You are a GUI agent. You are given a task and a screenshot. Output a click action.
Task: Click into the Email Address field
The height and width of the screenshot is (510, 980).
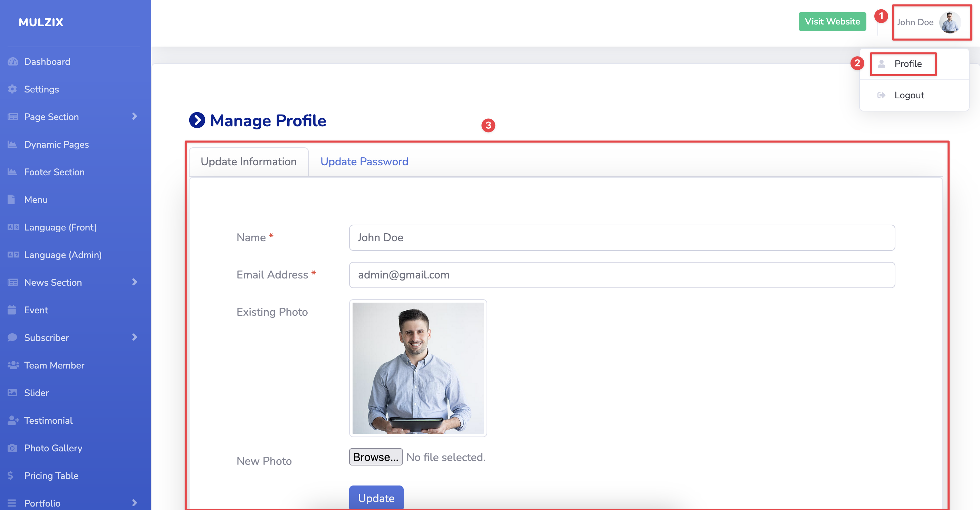(622, 275)
